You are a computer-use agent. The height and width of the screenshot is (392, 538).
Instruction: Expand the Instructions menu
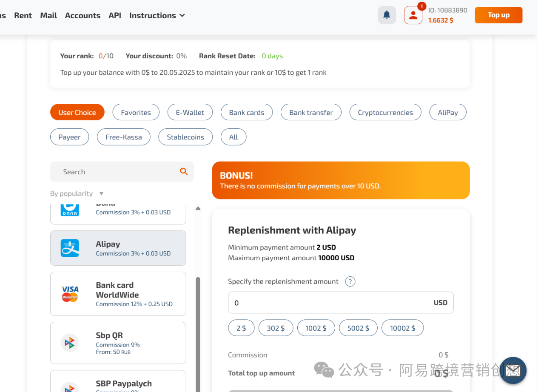157,15
